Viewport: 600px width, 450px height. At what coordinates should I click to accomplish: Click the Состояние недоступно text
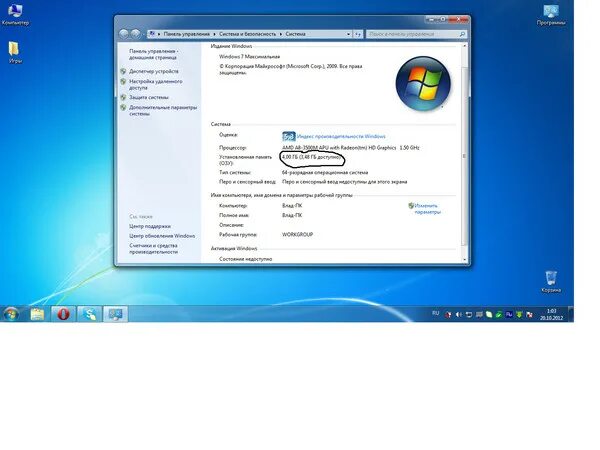pos(245,259)
